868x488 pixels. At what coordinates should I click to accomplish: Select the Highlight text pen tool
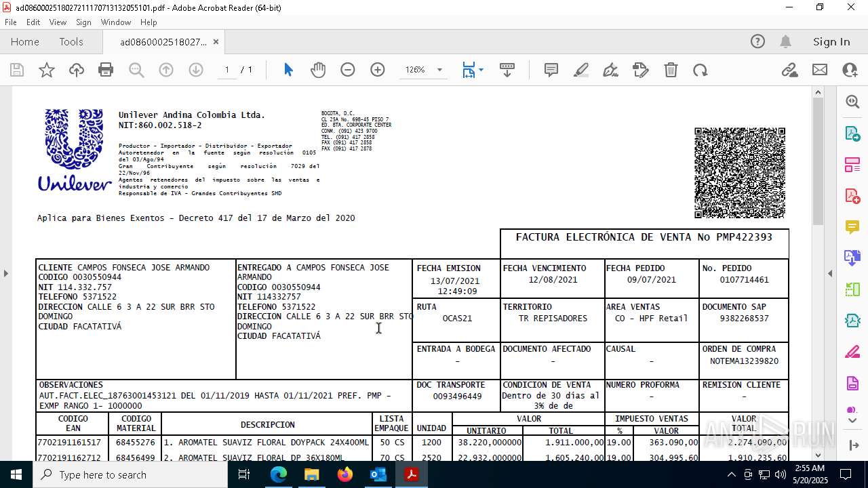(581, 70)
